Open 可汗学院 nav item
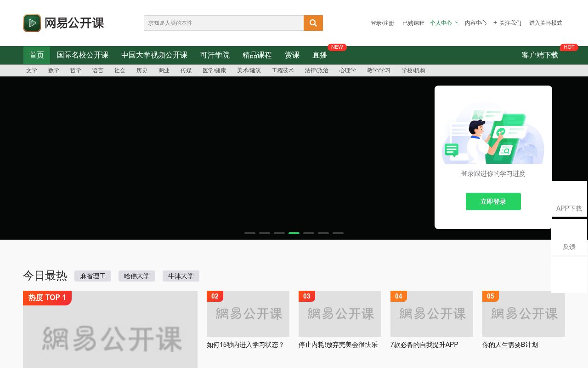The height and width of the screenshot is (368, 588). 215,55
